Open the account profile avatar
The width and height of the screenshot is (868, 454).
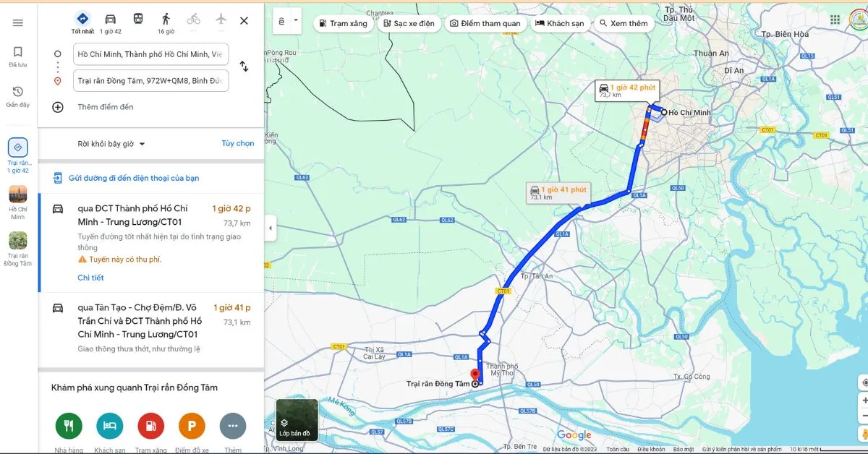(859, 20)
